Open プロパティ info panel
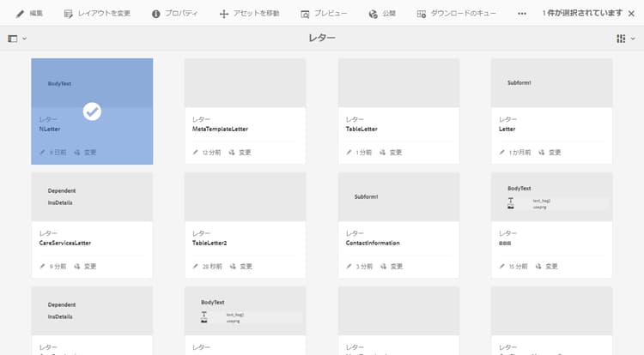 (174, 14)
